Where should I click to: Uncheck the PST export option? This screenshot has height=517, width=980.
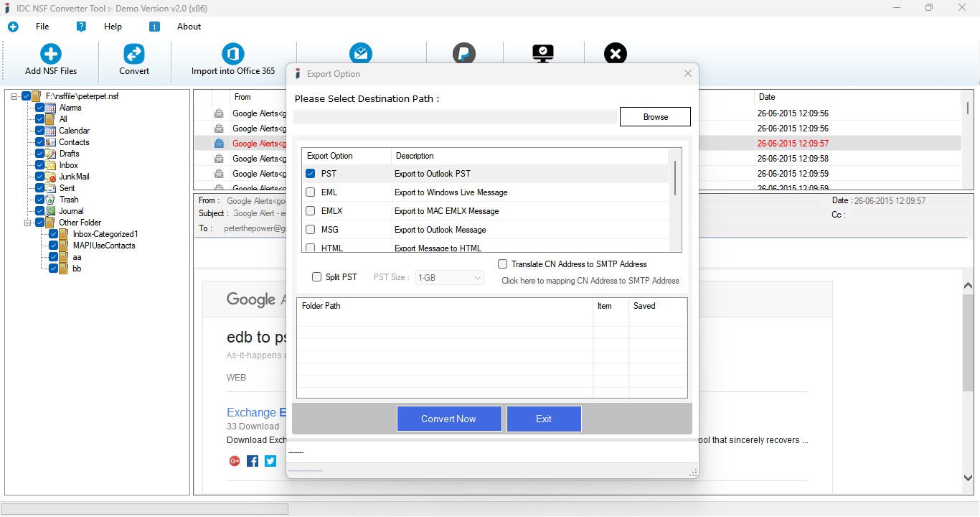[x=311, y=174]
